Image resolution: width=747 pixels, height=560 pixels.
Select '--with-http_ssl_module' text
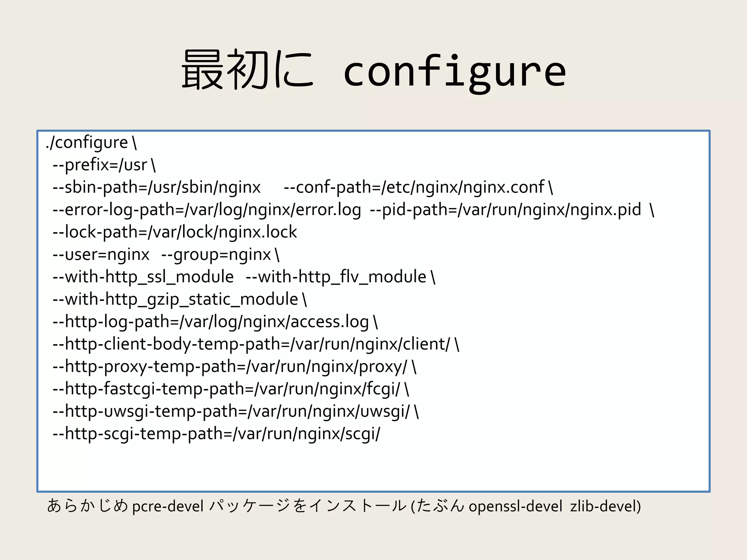143,277
